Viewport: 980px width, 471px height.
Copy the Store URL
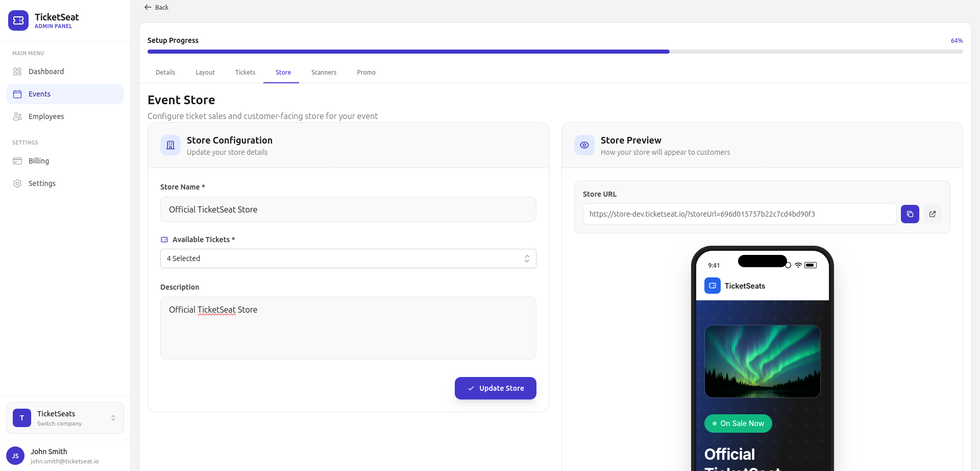(910, 214)
